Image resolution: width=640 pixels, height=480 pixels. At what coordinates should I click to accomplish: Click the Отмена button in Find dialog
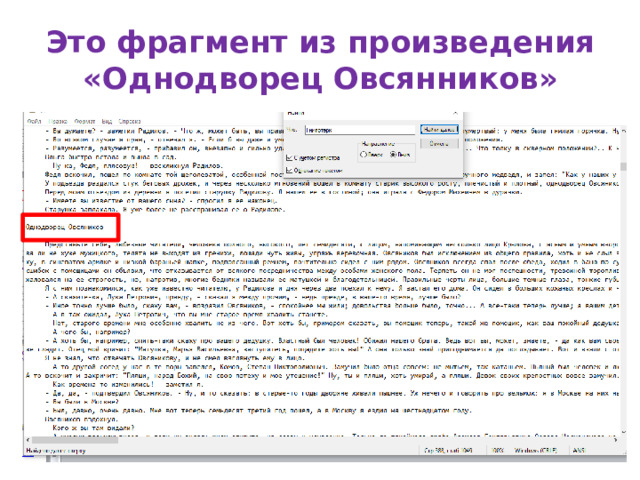(x=439, y=144)
